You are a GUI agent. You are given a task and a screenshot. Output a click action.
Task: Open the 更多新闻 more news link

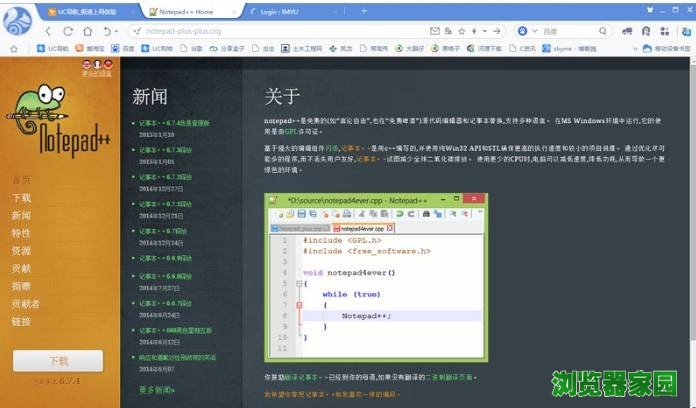[x=156, y=389]
